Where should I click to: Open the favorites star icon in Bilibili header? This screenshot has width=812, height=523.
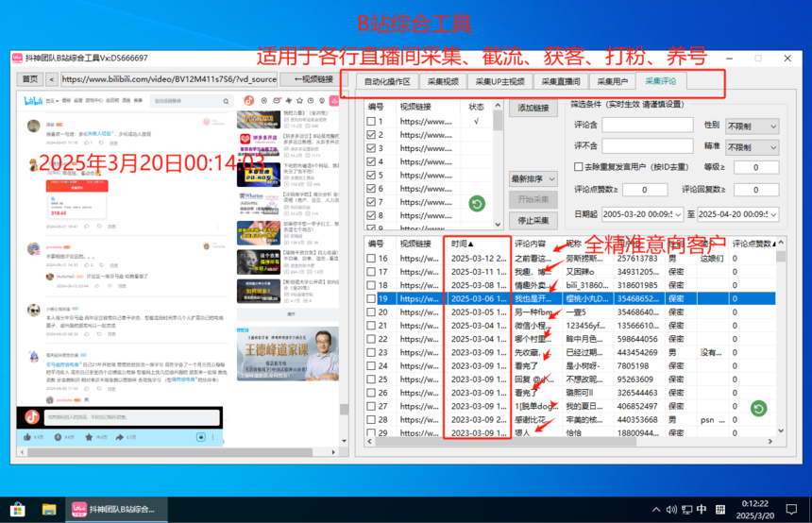tap(299, 100)
